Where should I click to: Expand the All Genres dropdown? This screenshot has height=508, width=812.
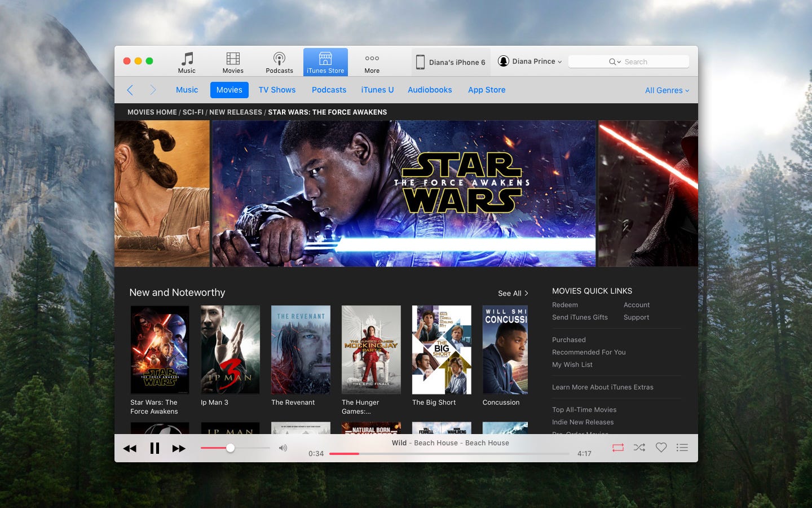tap(667, 90)
